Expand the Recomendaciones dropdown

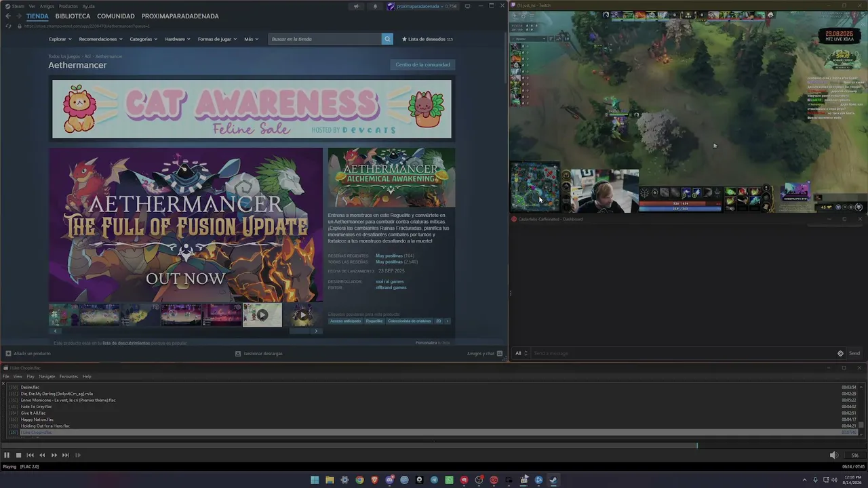[100, 39]
